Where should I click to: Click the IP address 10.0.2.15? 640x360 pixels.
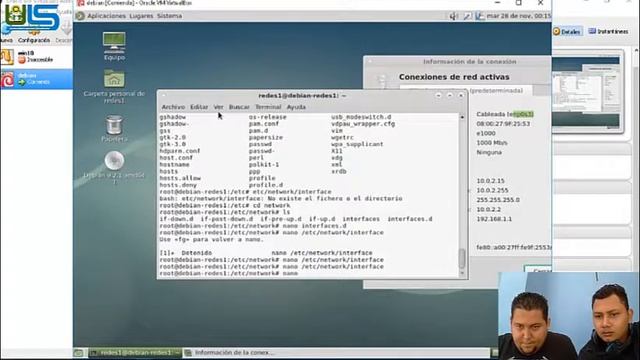tap(490, 180)
